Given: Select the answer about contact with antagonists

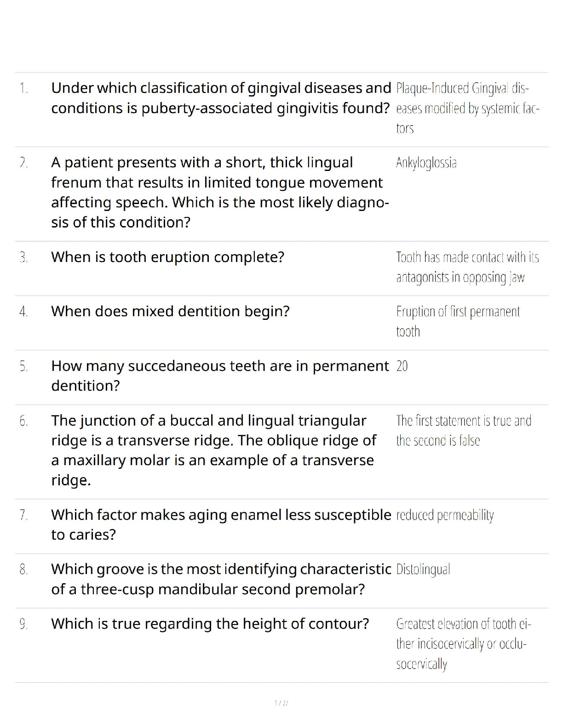Looking at the screenshot, I should 467,267.
